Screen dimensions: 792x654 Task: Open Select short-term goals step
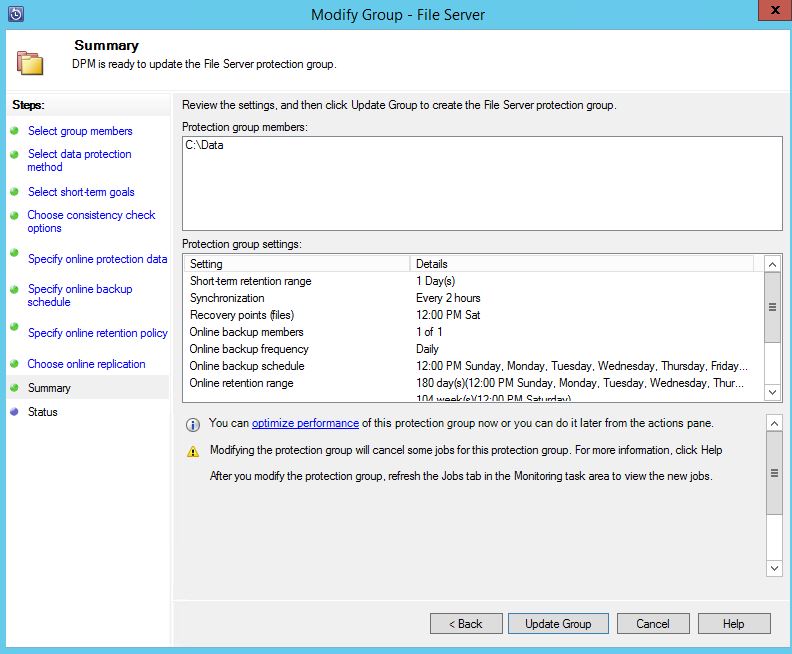click(81, 192)
